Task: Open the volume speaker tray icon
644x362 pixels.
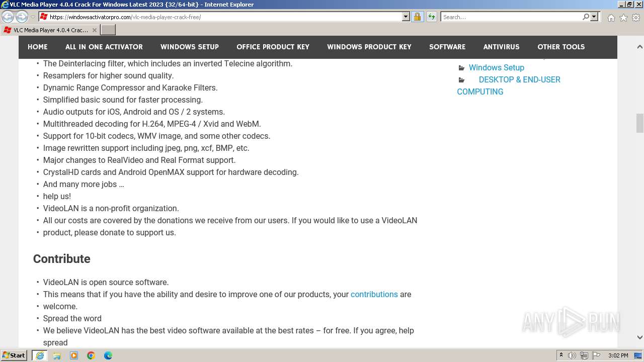Action: tap(572, 355)
